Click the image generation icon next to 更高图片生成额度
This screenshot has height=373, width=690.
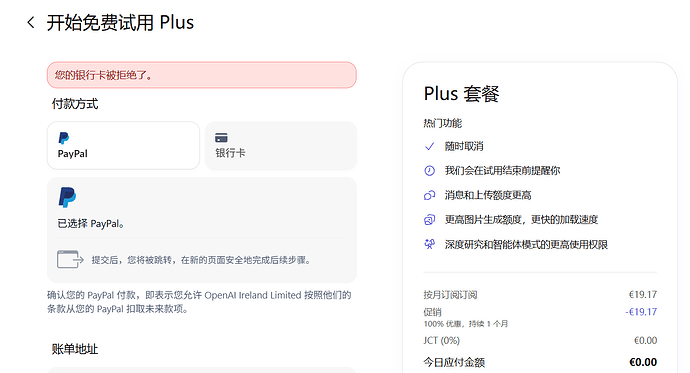(x=429, y=219)
